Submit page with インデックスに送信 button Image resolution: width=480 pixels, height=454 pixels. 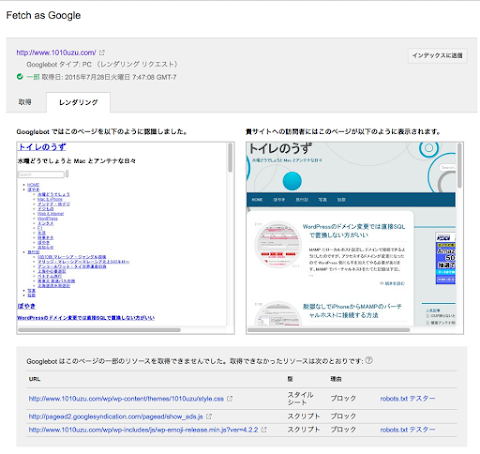tap(437, 55)
